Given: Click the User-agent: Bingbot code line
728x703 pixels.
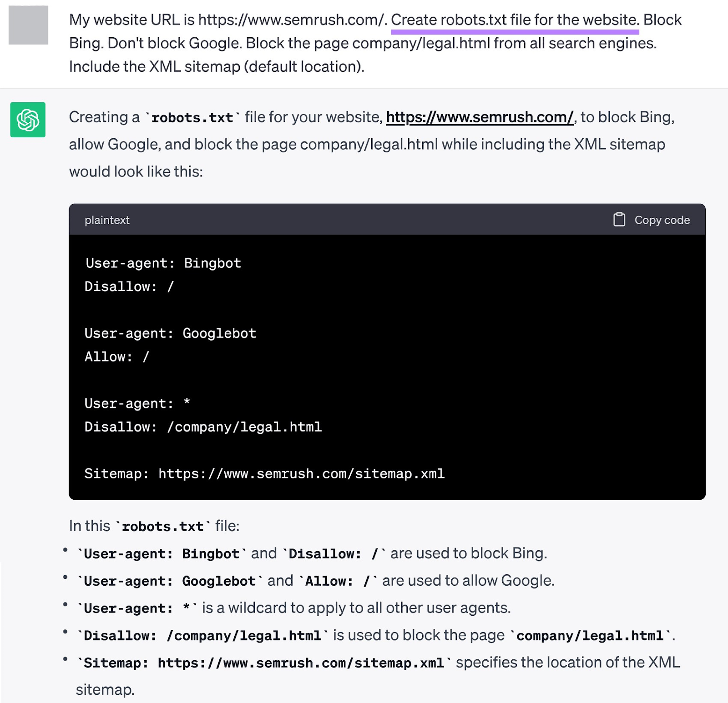Looking at the screenshot, I should pos(162,263).
